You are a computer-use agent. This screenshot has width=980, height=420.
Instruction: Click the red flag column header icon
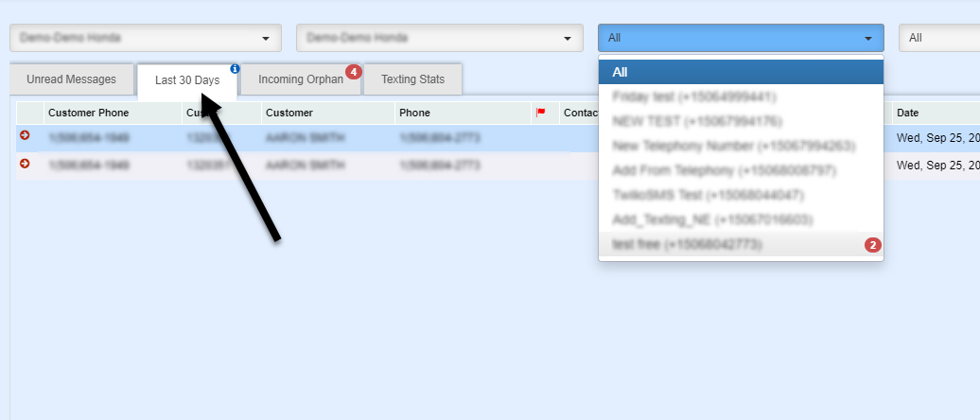click(541, 113)
